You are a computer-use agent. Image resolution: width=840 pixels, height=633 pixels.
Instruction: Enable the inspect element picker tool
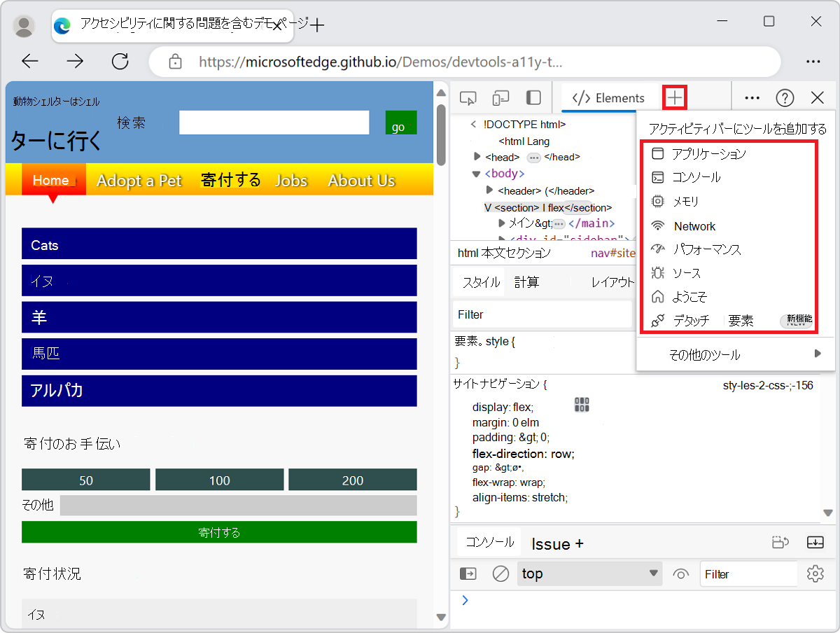(468, 97)
